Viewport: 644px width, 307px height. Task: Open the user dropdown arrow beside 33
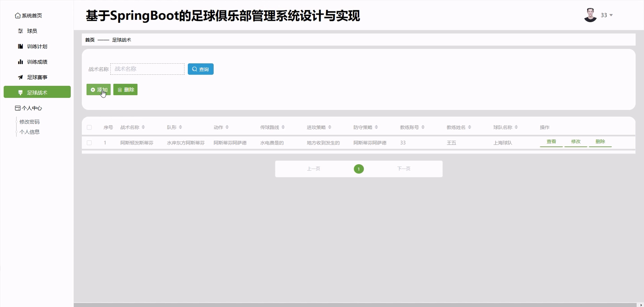611,15
